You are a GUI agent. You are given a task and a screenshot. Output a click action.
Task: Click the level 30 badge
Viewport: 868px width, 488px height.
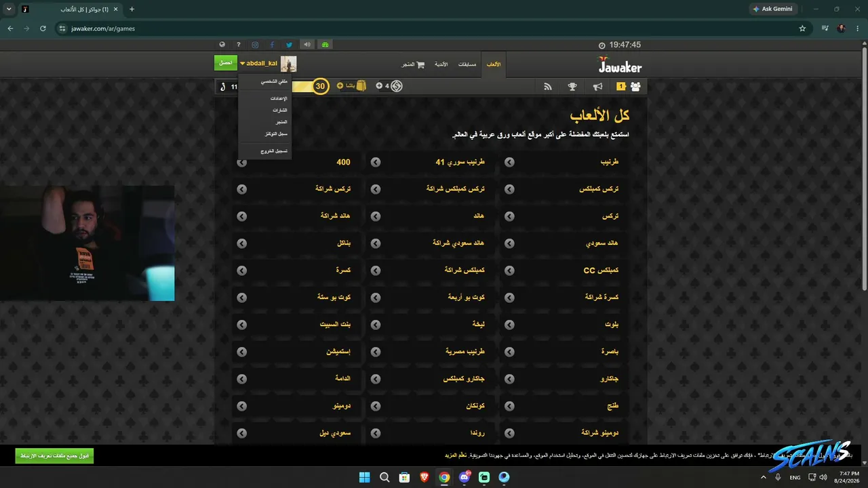tap(321, 86)
